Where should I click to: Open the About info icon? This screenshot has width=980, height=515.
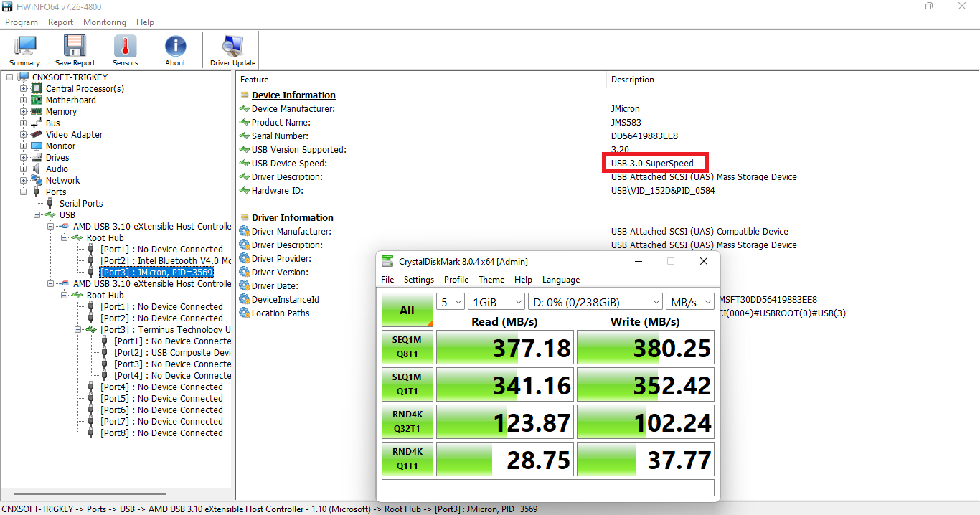[x=176, y=51]
